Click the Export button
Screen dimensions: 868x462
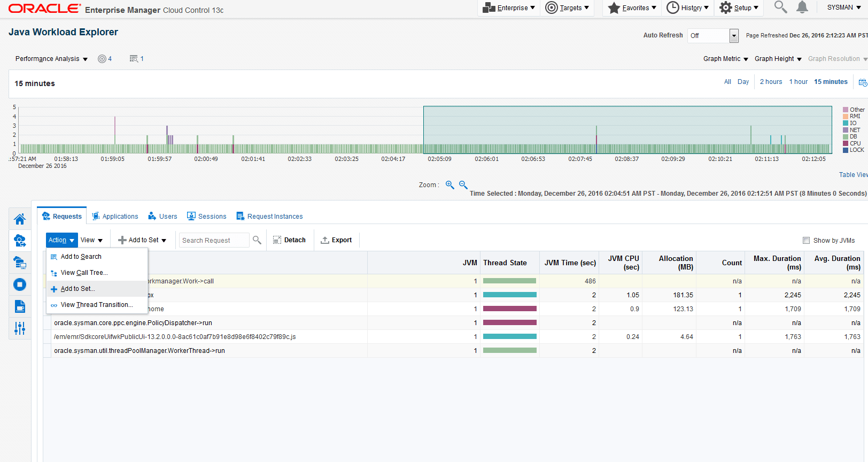(x=336, y=240)
